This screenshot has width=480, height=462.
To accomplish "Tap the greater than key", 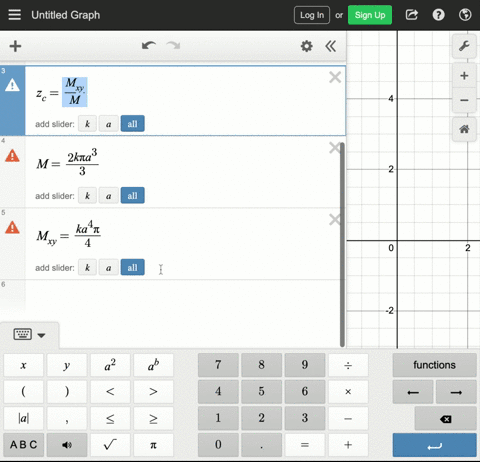I will [x=153, y=392].
